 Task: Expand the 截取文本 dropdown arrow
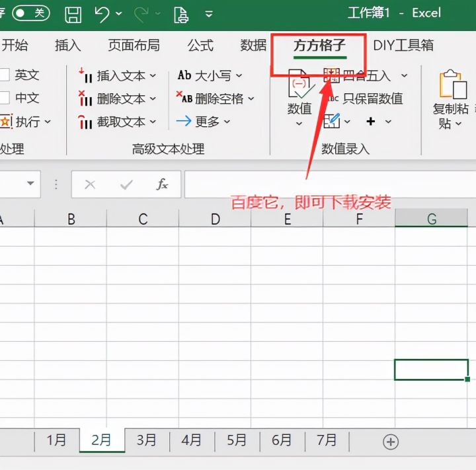tap(153, 122)
